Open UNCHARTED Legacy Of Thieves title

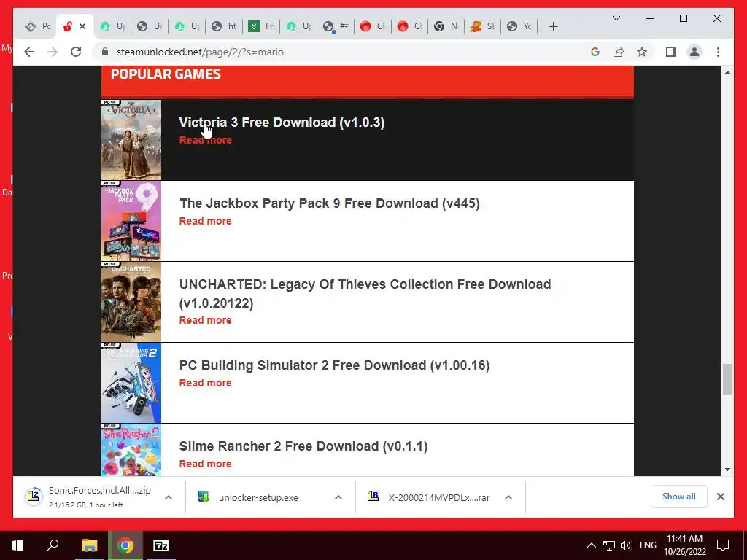tap(365, 293)
